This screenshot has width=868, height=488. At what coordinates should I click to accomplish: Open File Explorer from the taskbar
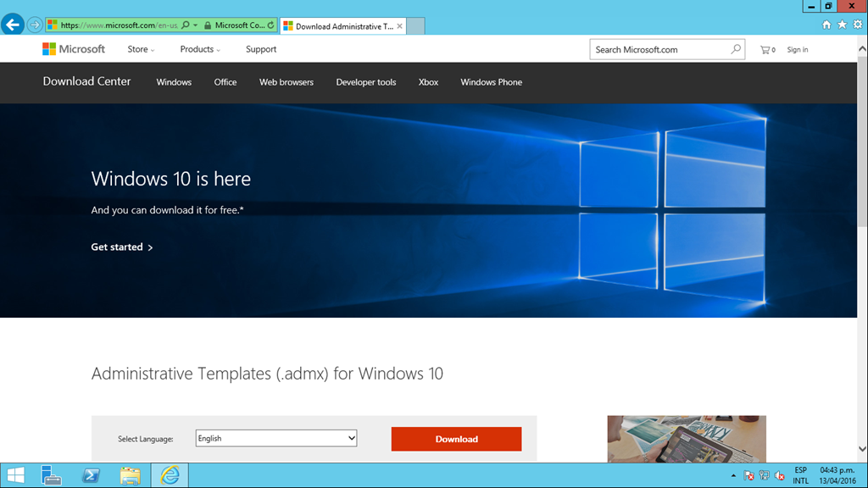click(130, 475)
